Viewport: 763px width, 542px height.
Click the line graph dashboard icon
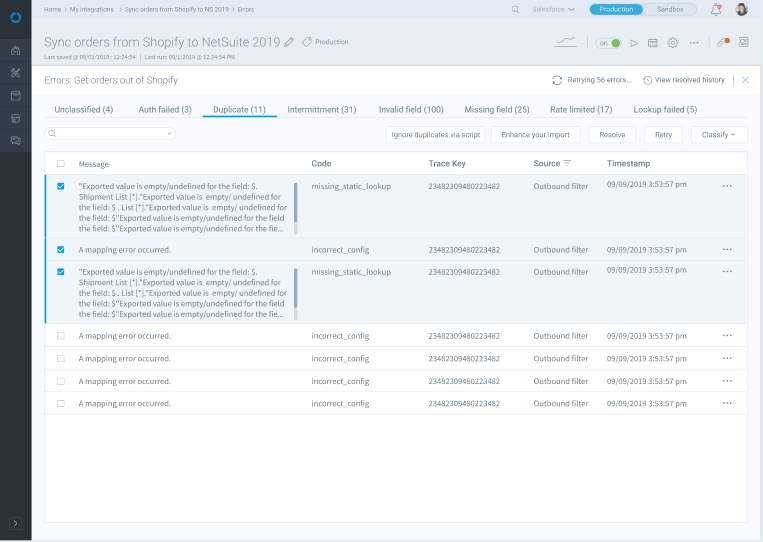(x=566, y=42)
